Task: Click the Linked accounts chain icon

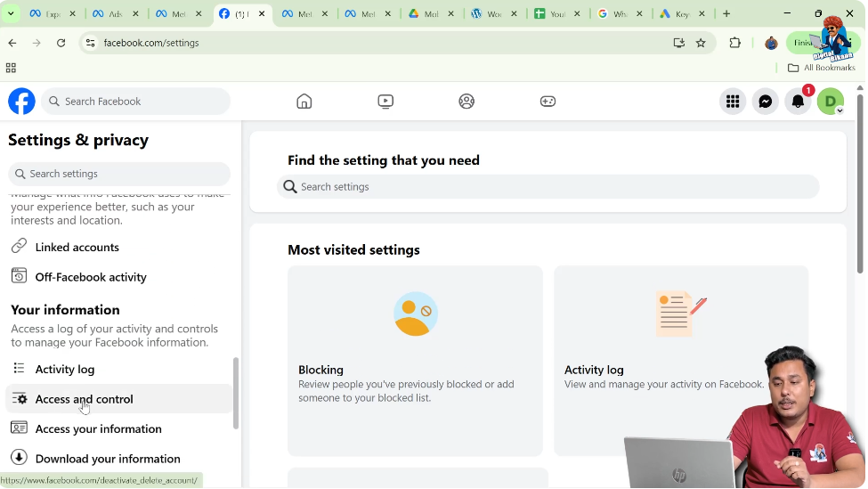Action: pyautogui.click(x=19, y=245)
